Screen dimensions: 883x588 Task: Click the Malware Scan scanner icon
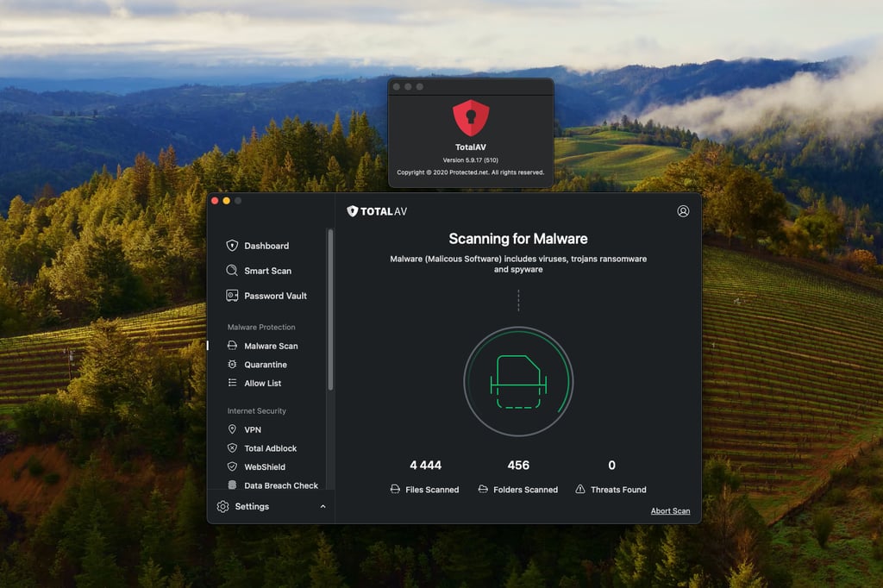pyautogui.click(x=232, y=345)
